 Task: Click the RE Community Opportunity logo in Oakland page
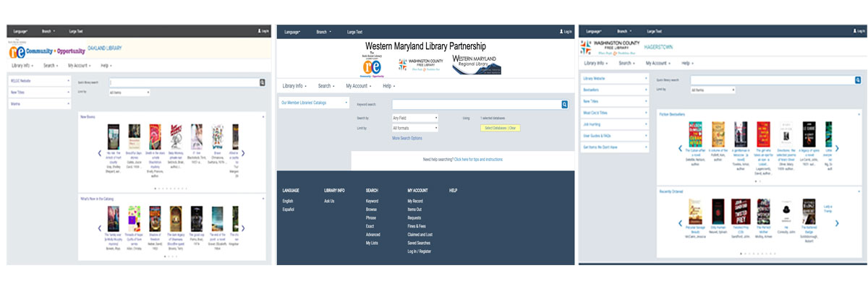47,50
